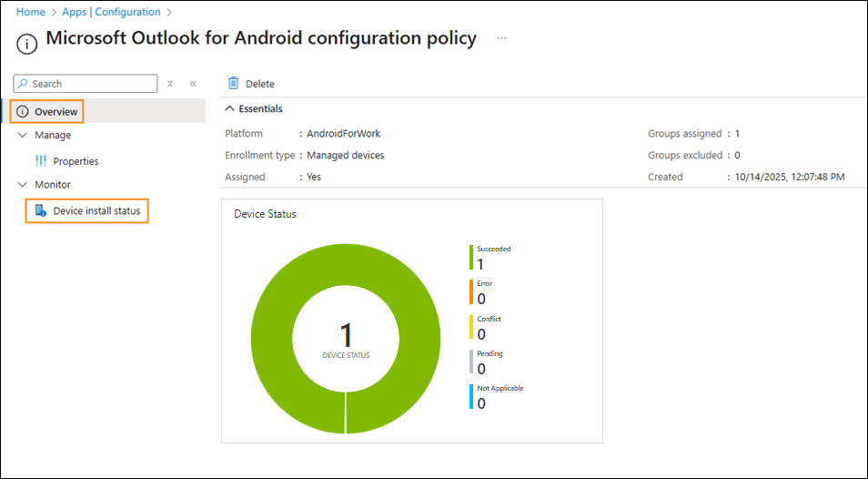
Task: Click the search magnifier icon
Action: point(23,84)
